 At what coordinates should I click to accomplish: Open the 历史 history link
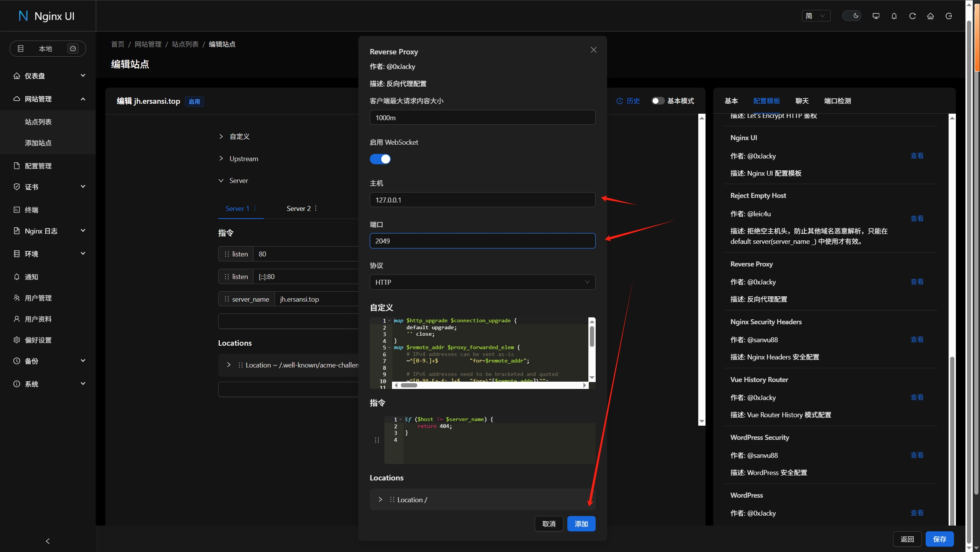(628, 101)
